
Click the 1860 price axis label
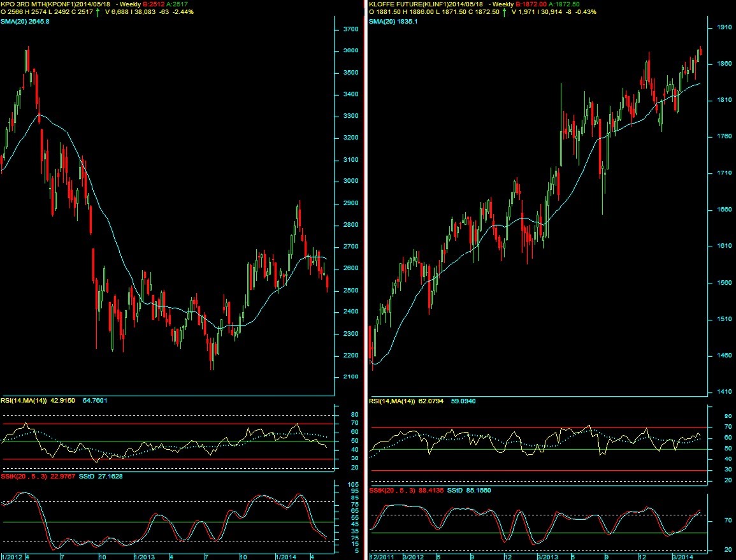click(725, 64)
